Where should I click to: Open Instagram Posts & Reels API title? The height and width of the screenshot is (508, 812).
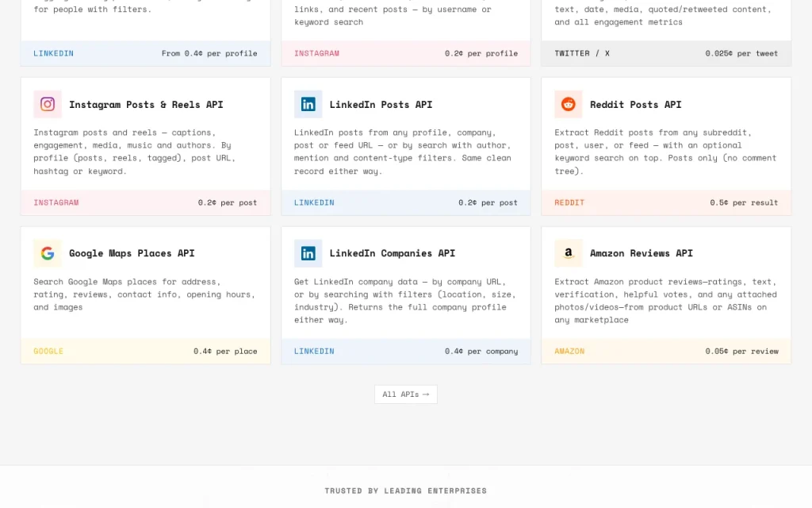pyautogui.click(x=146, y=105)
